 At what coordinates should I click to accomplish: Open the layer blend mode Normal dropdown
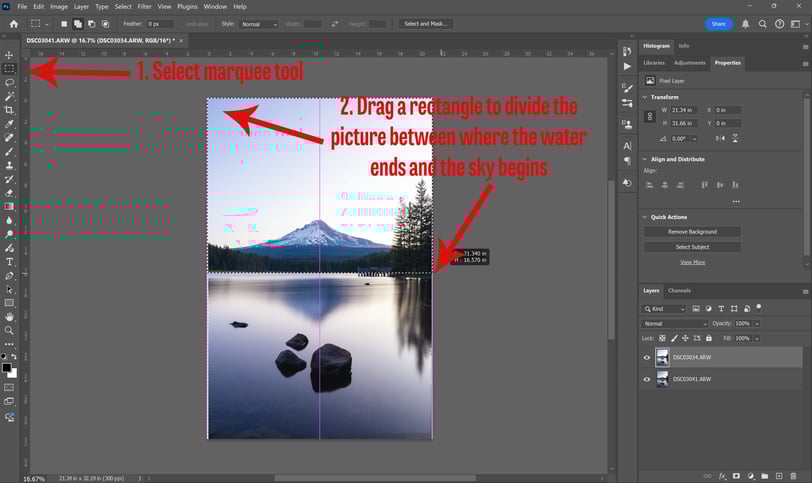pos(675,324)
